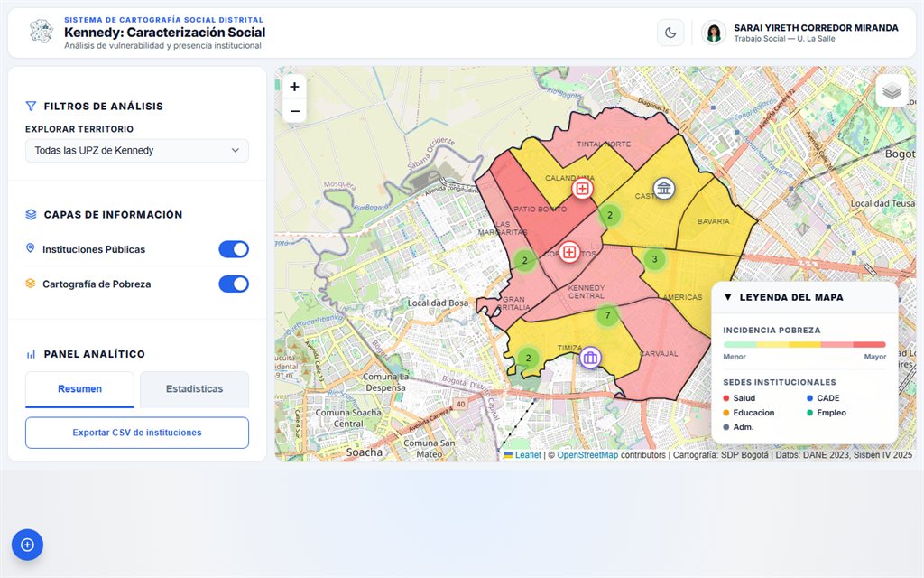Click Exportar CSV de instituciones button
This screenshot has height=578, width=924.
click(137, 433)
